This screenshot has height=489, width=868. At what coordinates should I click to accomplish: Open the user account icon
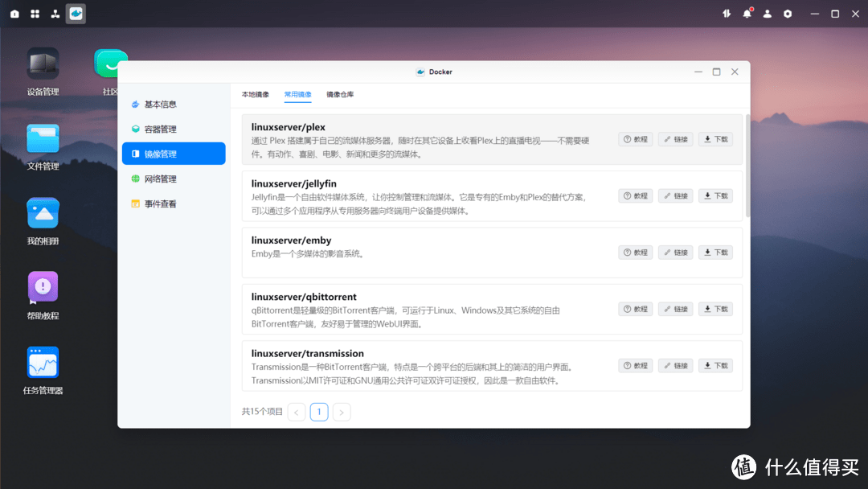point(768,14)
